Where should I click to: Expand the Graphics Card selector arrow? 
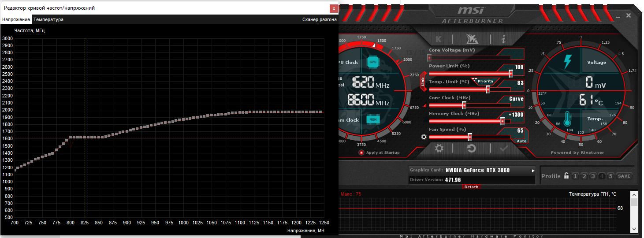pos(533,171)
